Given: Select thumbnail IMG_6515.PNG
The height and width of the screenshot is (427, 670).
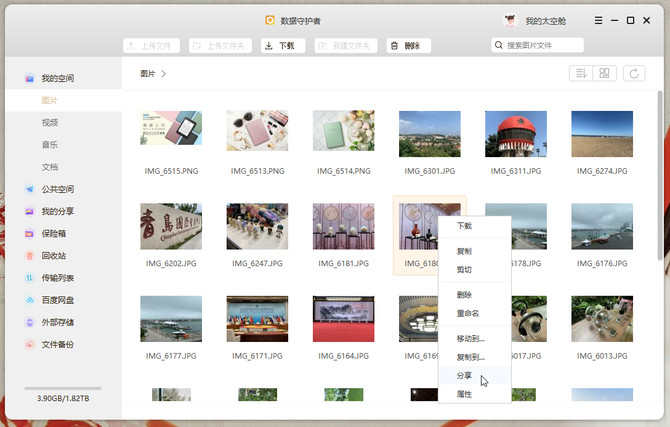Looking at the screenshot, I should coord(171,128).
